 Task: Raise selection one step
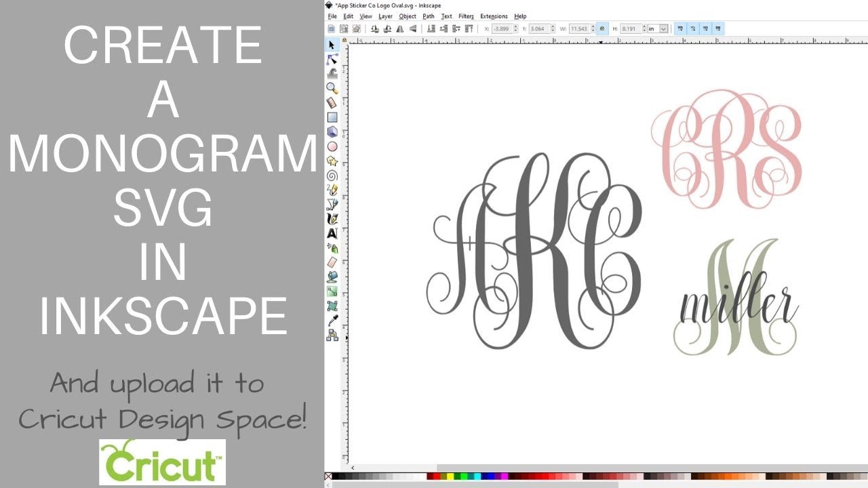[x=456, y=28]
